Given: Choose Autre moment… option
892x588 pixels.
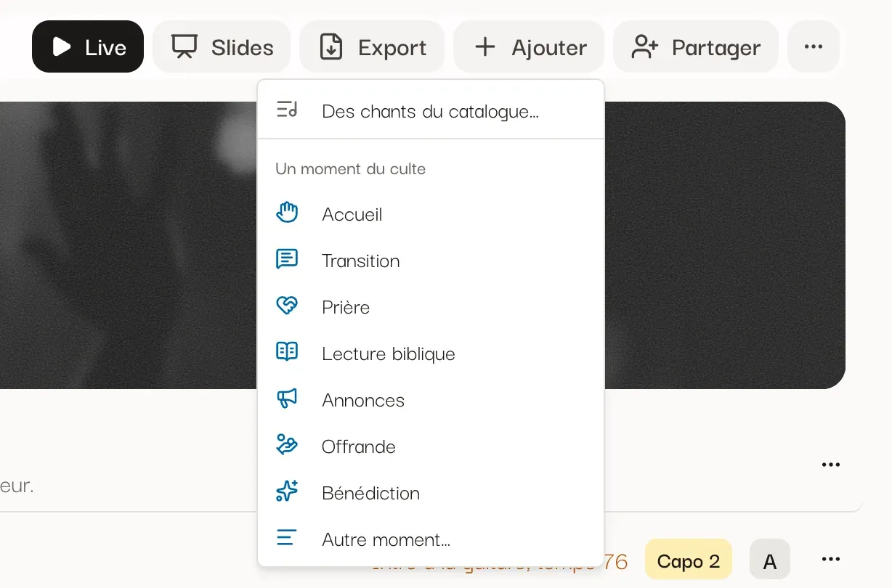Looking at the screenshot, I should click(431, 539).
